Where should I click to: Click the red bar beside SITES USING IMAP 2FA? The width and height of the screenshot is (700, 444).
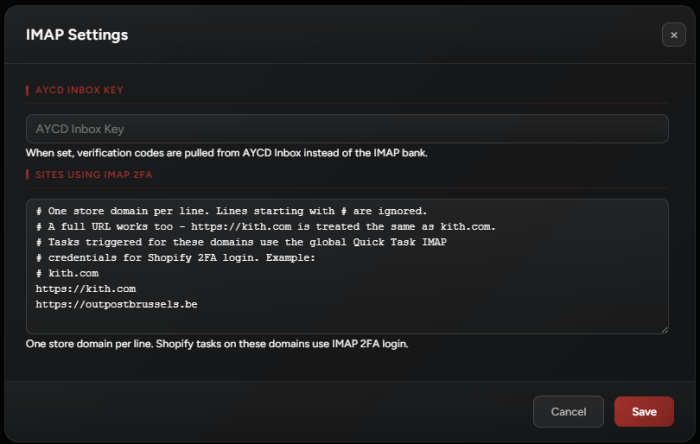27,175
